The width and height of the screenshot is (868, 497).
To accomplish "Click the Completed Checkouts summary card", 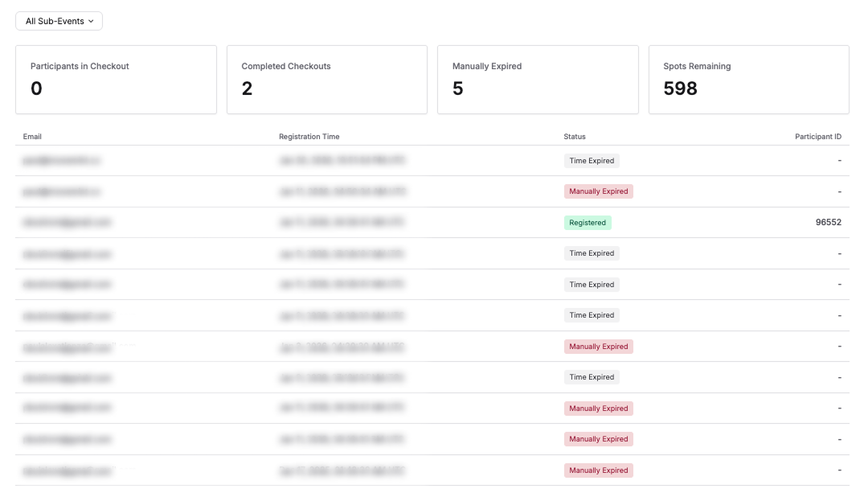I will point(326,79).
